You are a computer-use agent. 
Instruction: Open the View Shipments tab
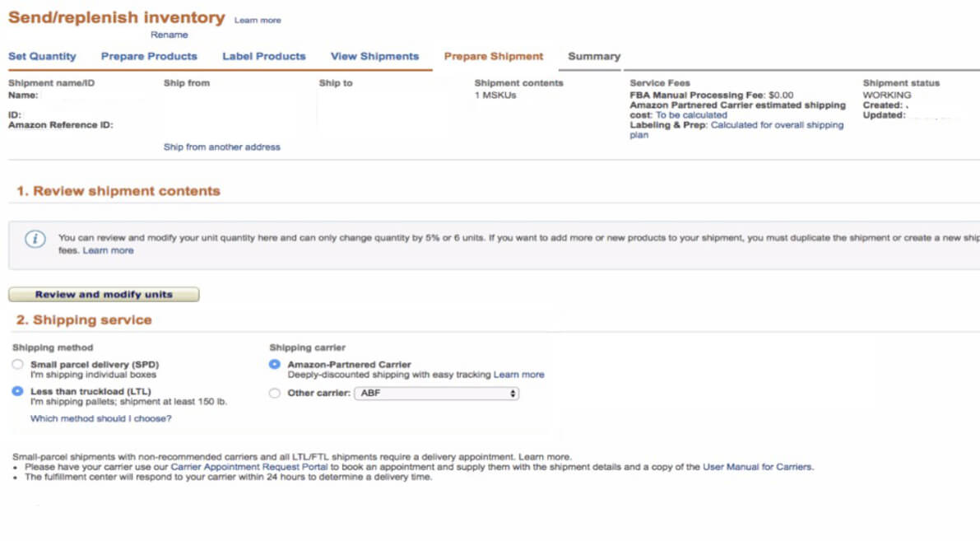point(375,56)
